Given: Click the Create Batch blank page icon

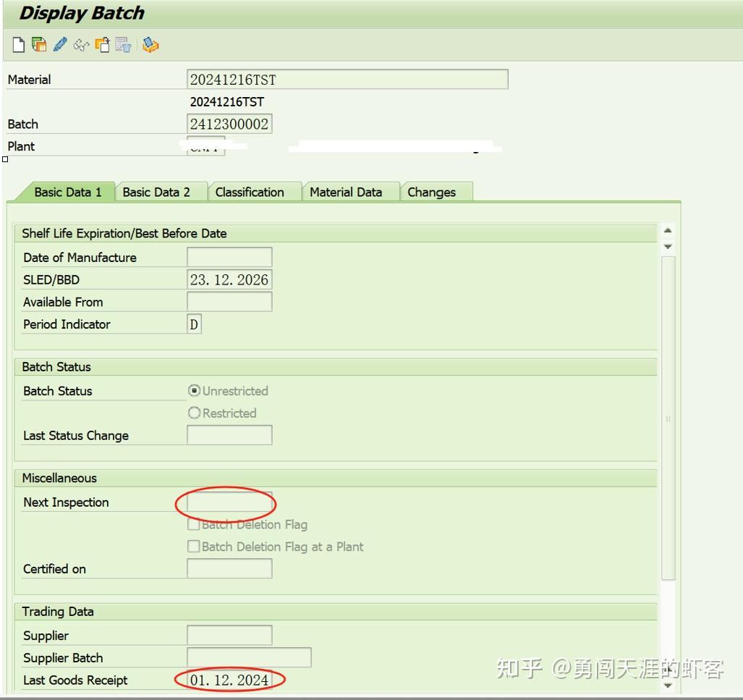Looking at the screenshot, I should (x=17, y=45).
